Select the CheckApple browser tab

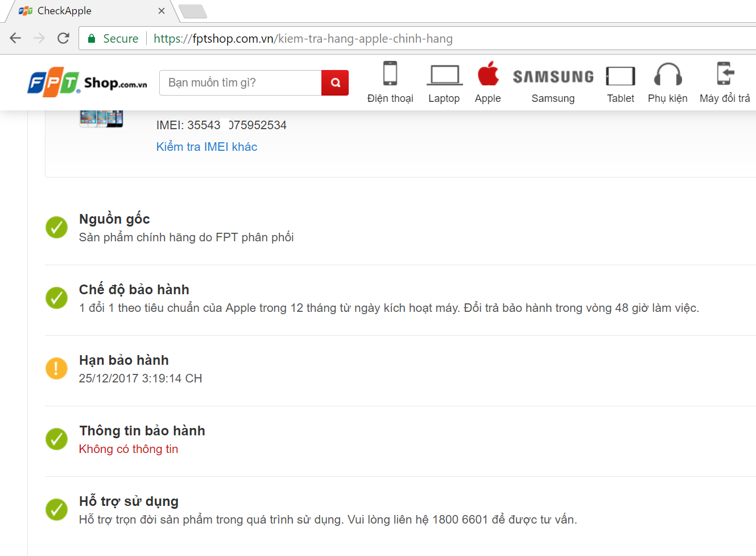(x=91, y=11)
